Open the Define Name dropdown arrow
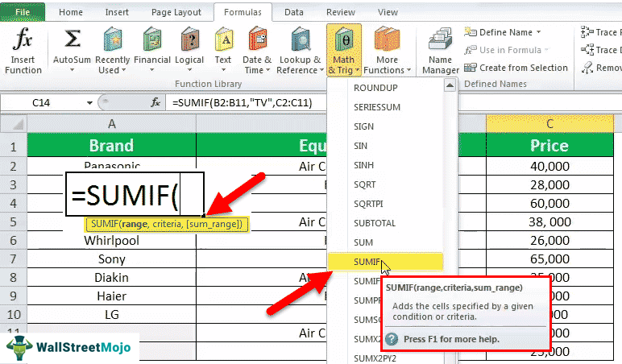622x364 pixels. (x=538, y=32)
